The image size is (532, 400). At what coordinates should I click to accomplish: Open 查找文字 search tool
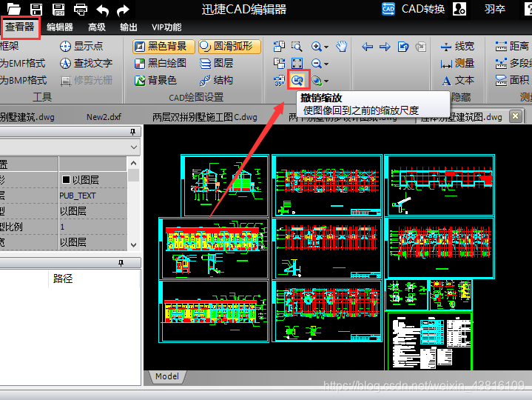click(x=86, y=63)
